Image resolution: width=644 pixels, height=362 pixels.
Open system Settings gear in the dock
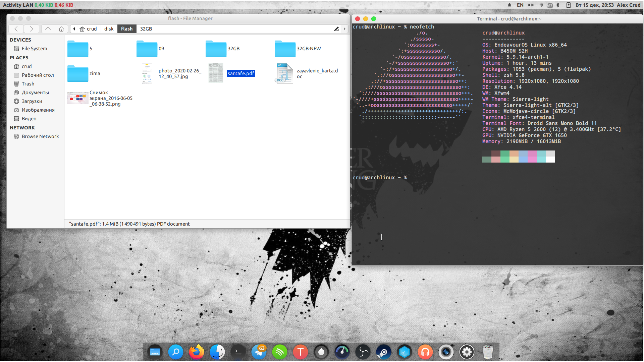point(467,352)
